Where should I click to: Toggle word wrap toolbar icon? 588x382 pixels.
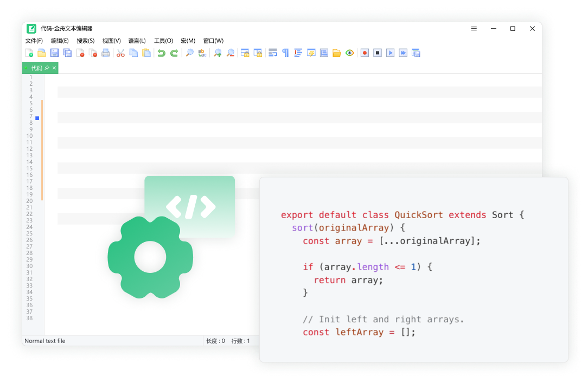coord(273,53)
